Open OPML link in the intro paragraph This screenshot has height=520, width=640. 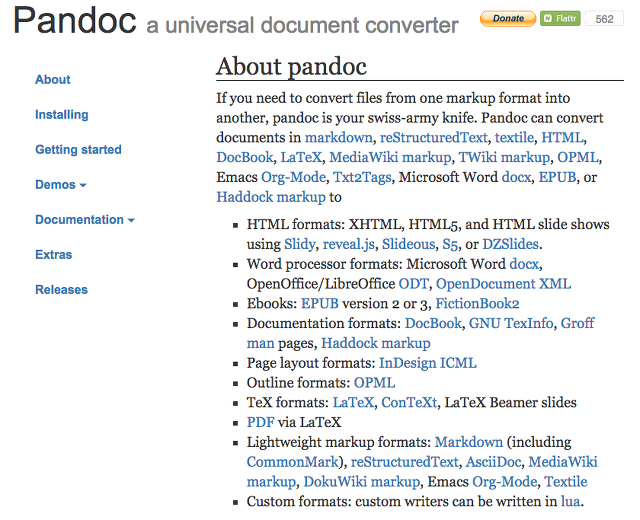pyautogui.click(x=578, y=157)
